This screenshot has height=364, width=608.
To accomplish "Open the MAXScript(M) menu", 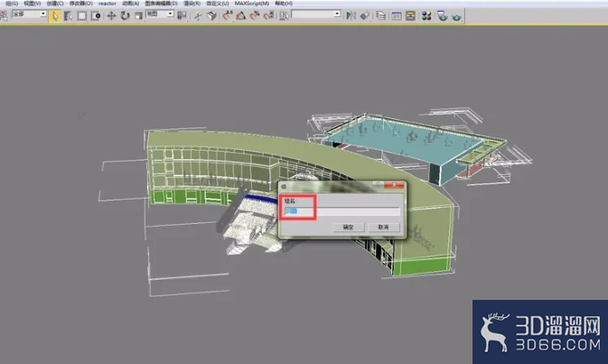I will click(252, 4).
